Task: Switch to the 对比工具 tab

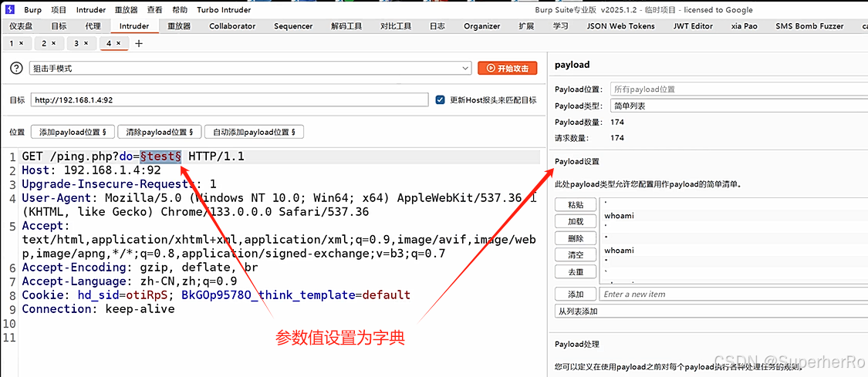Action: pos(396,26)
